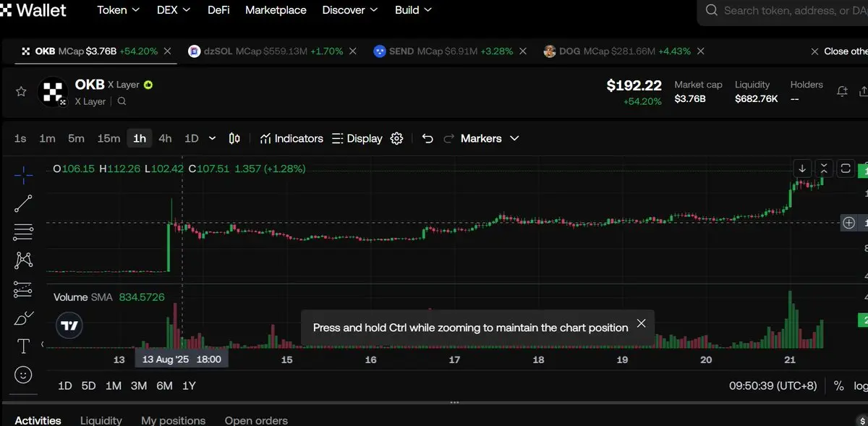The image size is (868, 426).
Task: Set chart range to 3M
Action: pyautogui.click(x=139, y=386)
